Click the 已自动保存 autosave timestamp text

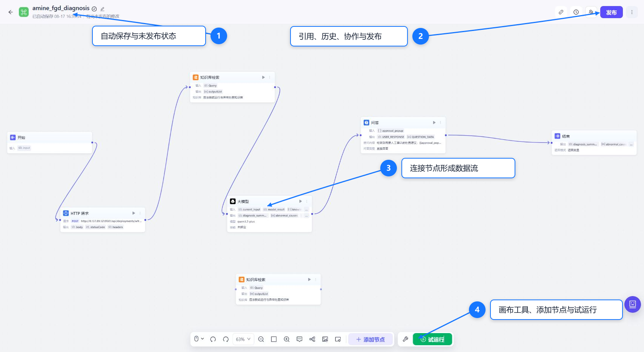click(57, 16)
